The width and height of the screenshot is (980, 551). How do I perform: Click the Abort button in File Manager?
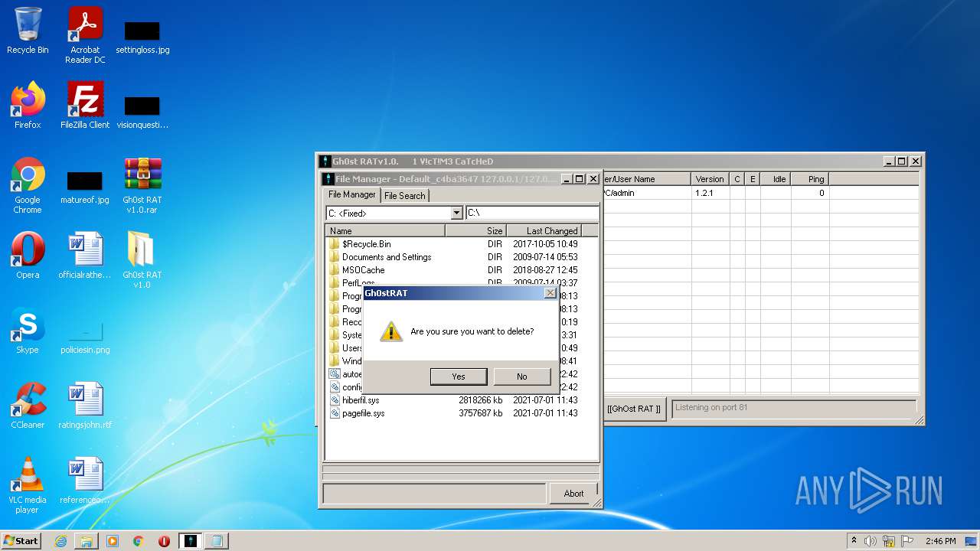(573, 494)
